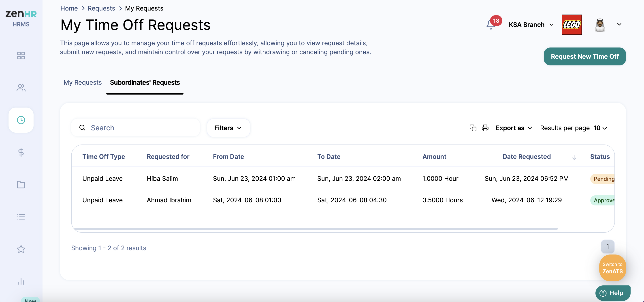This screenshot has width=644, height=302.
Task: Select the clock time-off sidebar icon
Action: (21, 120)
